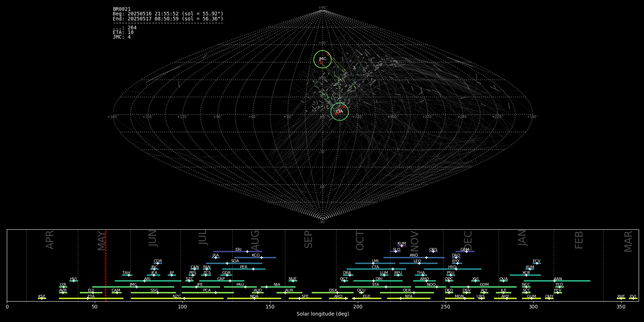Click the '...: 264' sporadic count line

coord(125,28)
